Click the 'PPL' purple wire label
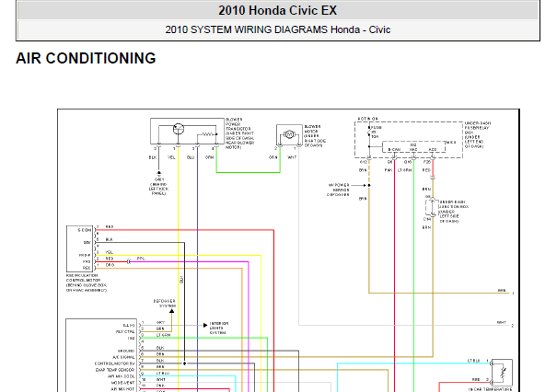The image size is (557, 392). tap(141, 259)
